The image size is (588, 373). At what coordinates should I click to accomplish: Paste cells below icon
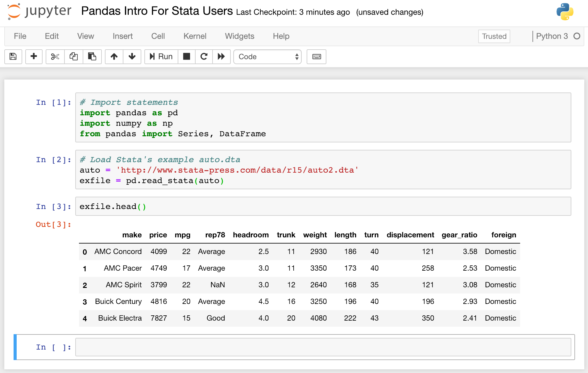click(92, 56)
